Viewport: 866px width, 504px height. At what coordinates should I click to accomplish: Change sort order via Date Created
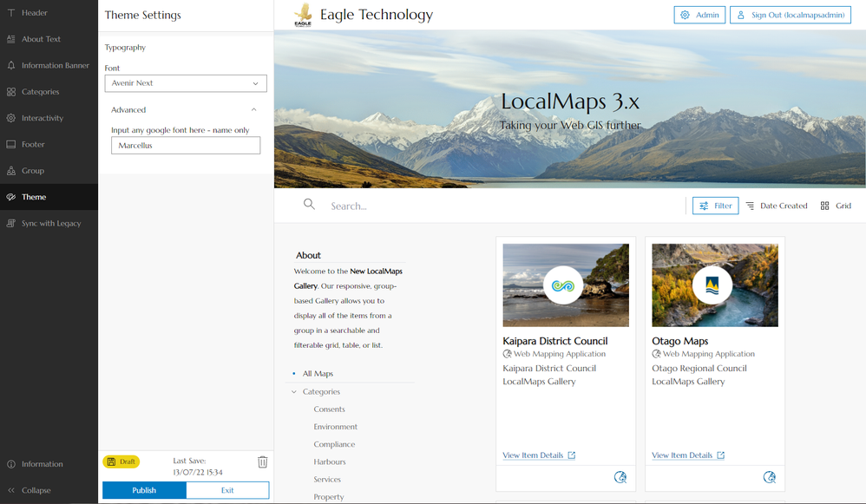point(777,206)
